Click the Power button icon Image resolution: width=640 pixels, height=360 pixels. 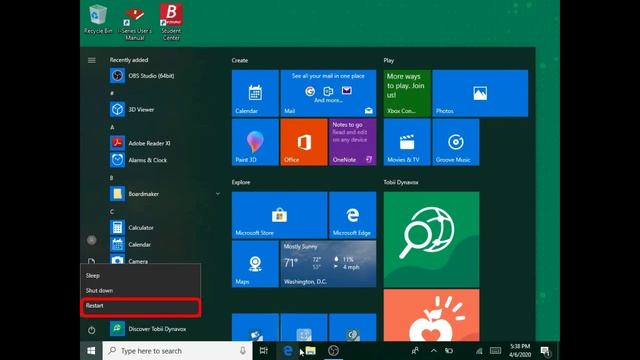coord(91,330)
